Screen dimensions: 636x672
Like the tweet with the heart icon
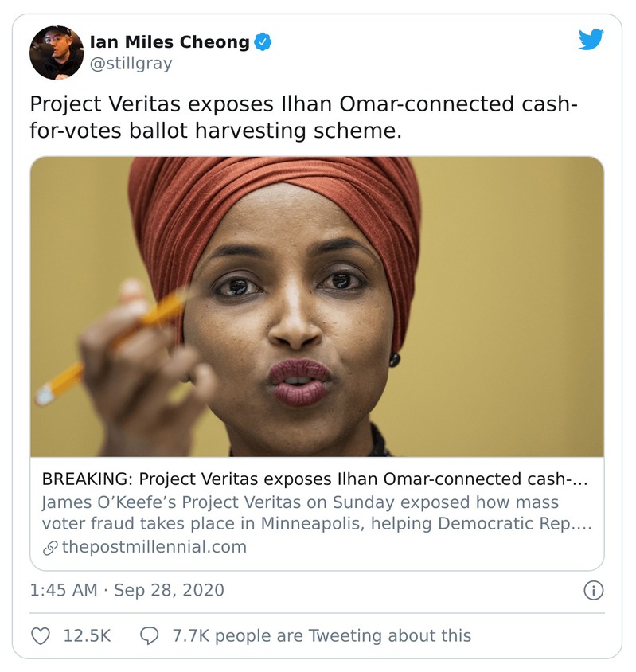[x=41, y=635]
